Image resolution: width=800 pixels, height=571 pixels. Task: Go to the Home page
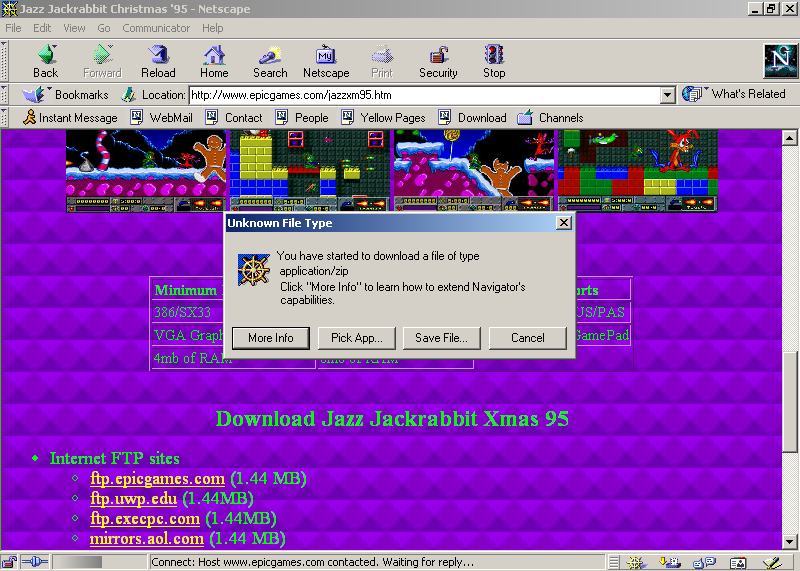coord(214,61)
